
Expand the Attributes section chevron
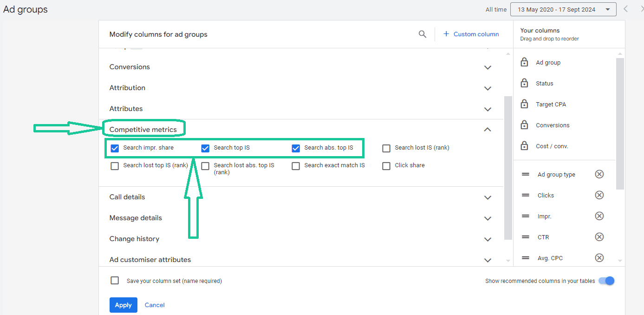click(488, 109)
